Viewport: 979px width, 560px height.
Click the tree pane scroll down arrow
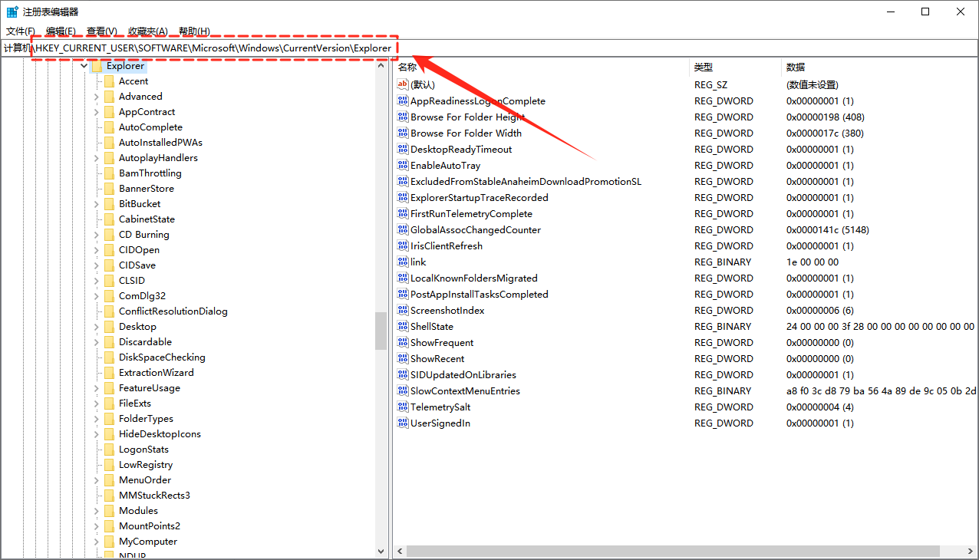coord(382,551)
